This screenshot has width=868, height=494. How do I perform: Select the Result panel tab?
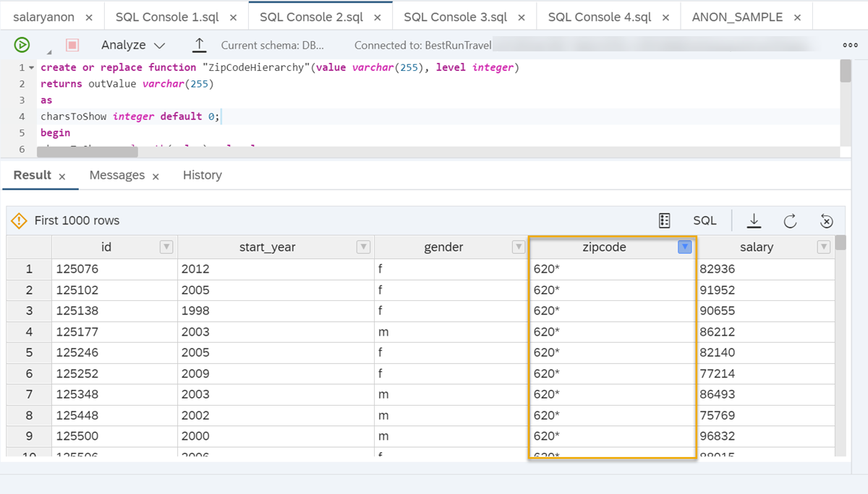(33, 175)
